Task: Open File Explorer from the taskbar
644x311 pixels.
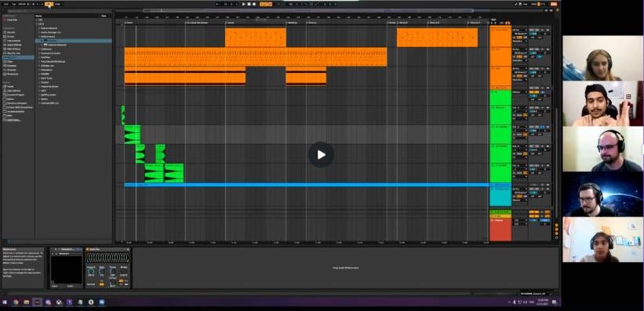Action: pos(27,302)
